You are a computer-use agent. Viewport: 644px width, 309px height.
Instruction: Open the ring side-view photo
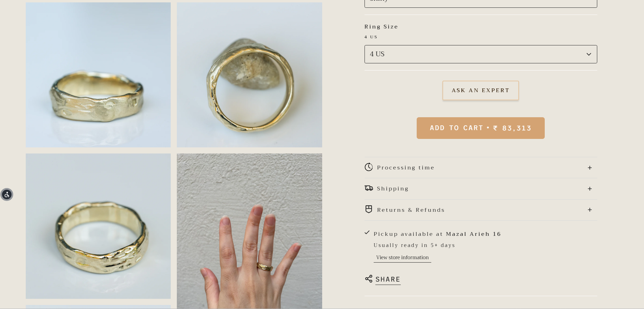98,75
